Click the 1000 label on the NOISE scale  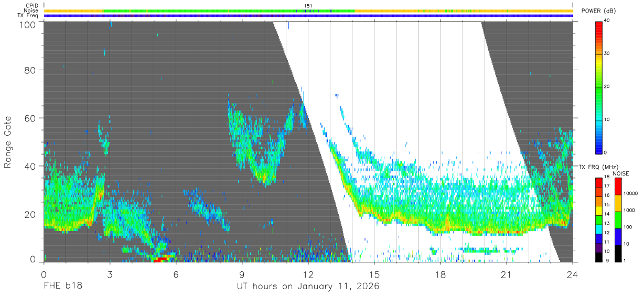click(x=629, y=211)
